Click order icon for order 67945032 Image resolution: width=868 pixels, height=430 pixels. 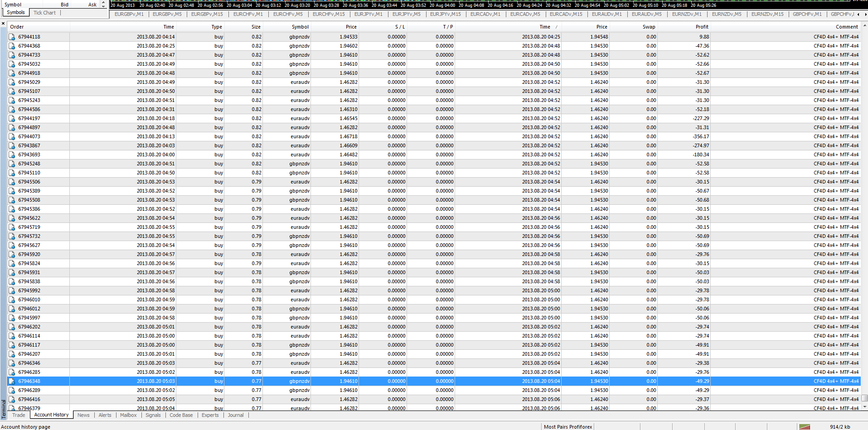(12, 64)
